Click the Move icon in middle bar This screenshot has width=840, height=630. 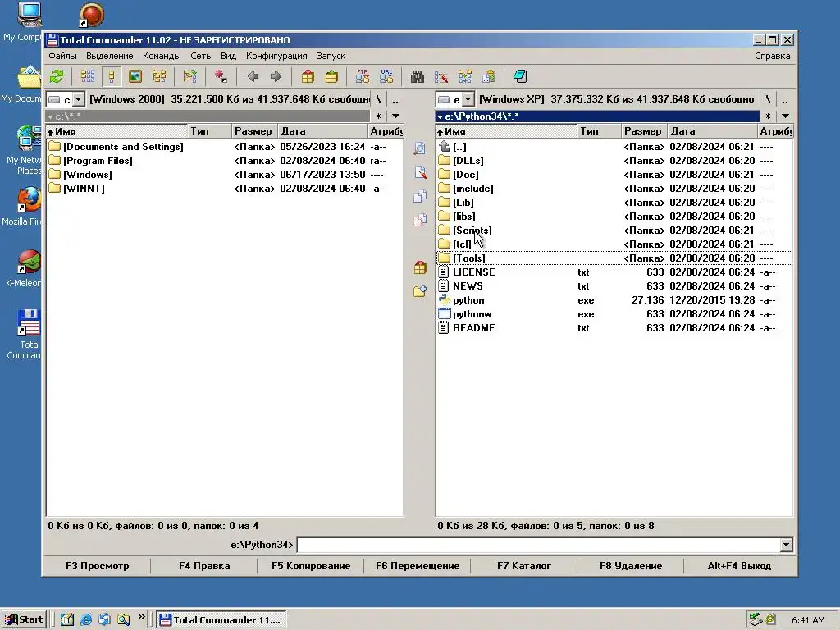click(x=420, y=220)
